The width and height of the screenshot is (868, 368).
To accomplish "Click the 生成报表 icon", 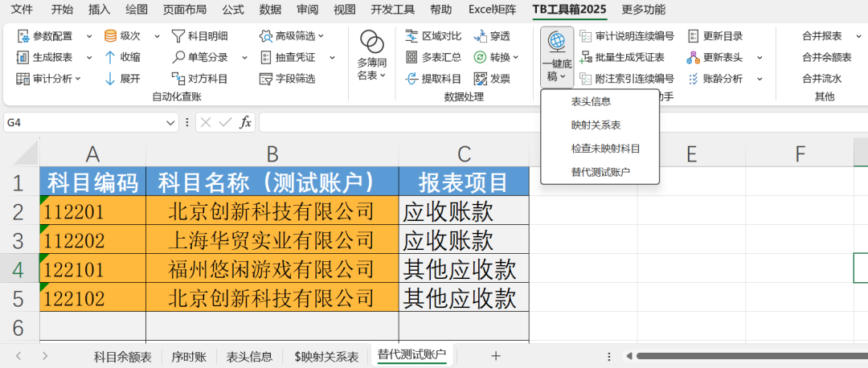I will pyautogui.click(x=23, y=57).
